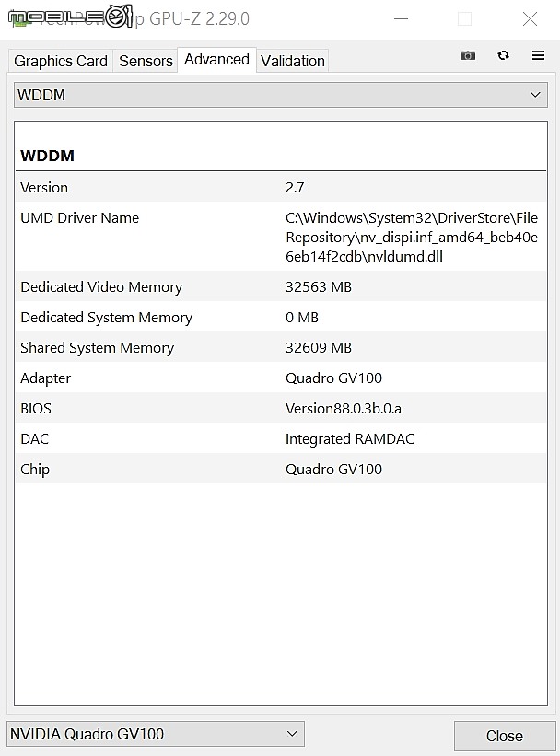Click the Adapter label
Screen dimensions: 560x756
45,378
